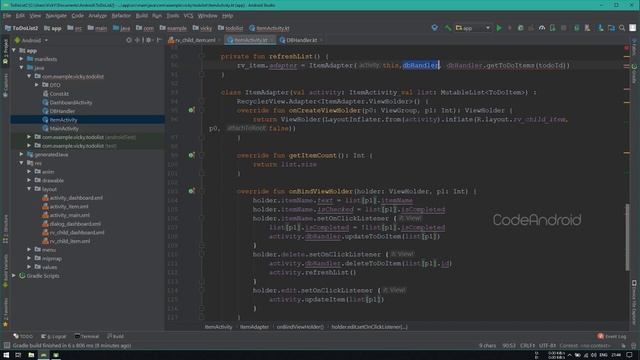Click the green Run app play button

coord(499,28)
